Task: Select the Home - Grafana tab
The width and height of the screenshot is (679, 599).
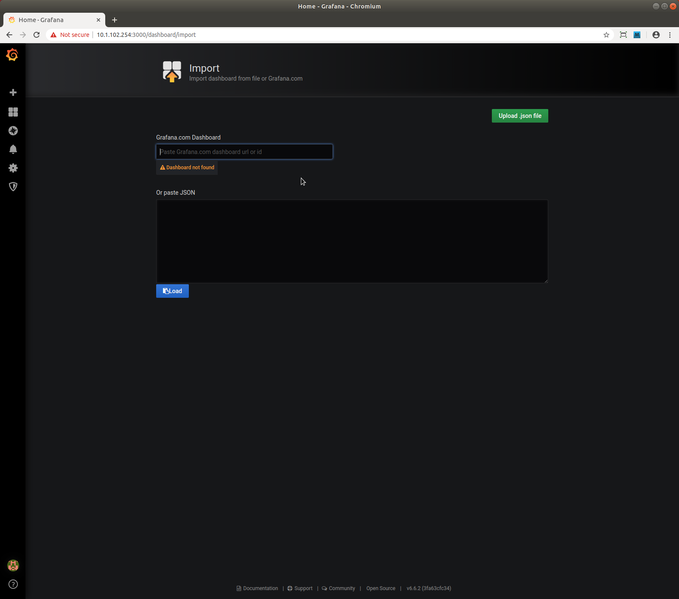Action: [x=54, y=20]
